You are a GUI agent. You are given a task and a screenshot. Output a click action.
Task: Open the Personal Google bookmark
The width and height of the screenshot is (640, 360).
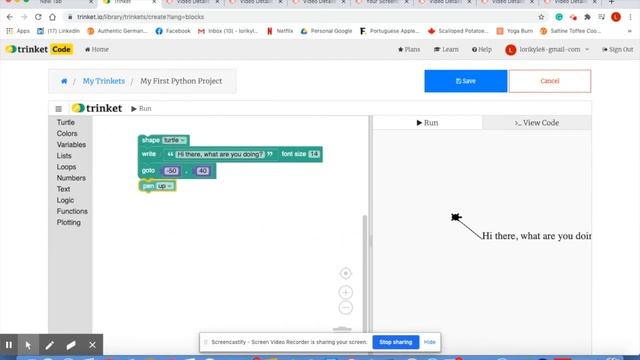326,31
